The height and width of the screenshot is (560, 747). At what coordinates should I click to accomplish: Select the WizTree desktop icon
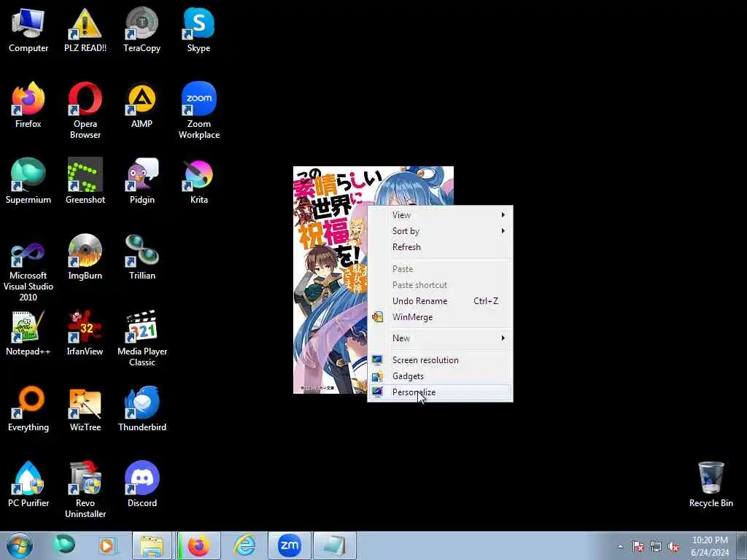(x=85, y=408)
